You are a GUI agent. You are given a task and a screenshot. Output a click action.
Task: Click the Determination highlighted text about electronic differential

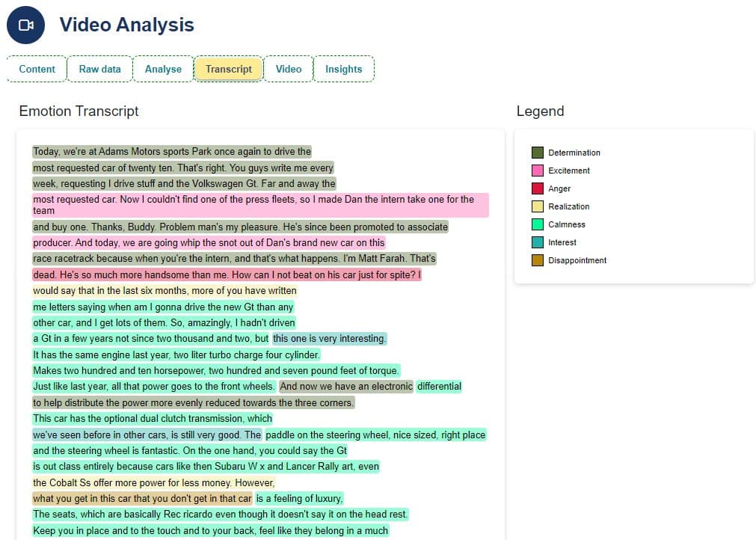pyautogui.click(x=345, y=386)
